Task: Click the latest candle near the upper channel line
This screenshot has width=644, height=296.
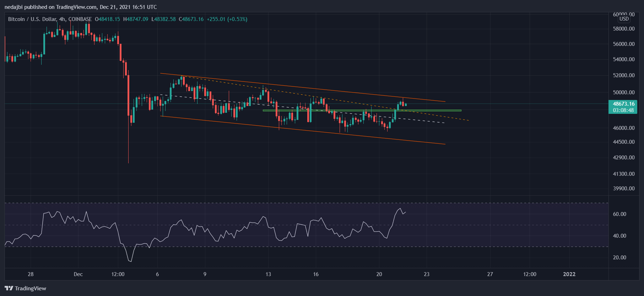Action: pyautogui.click(x=406, y=105)
